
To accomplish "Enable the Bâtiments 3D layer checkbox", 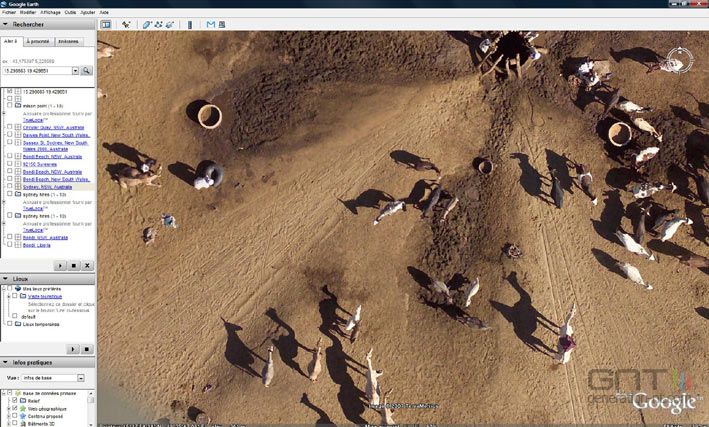I will coord(15,424).
